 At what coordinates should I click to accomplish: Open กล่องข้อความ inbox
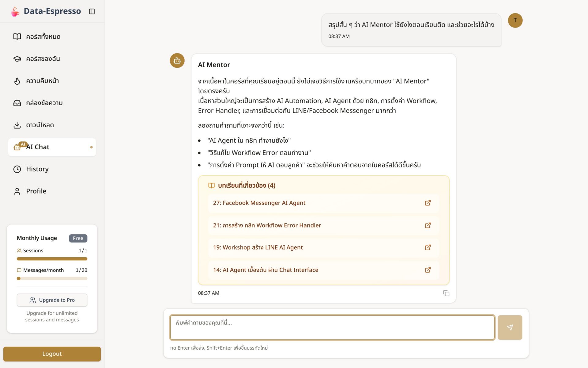(52, 103)
